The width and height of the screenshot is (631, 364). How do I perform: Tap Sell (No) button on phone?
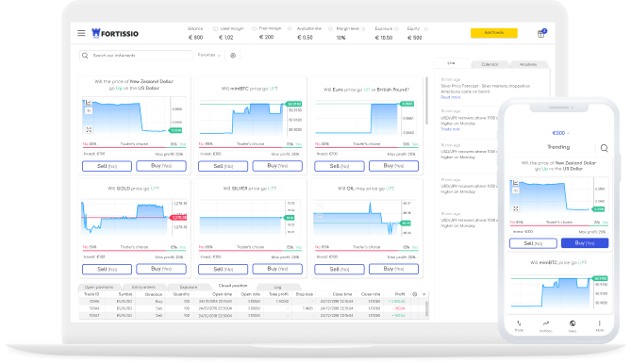point(533,243)
